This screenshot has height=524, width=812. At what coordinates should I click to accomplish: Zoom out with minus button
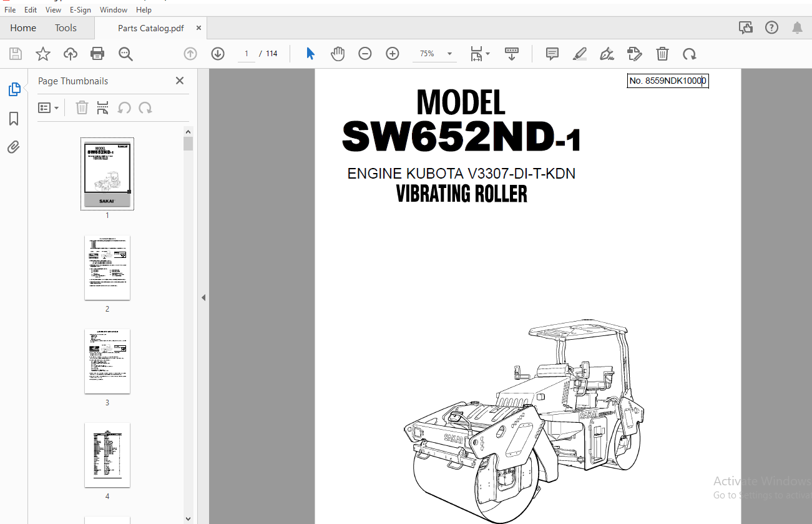(365, 54)
